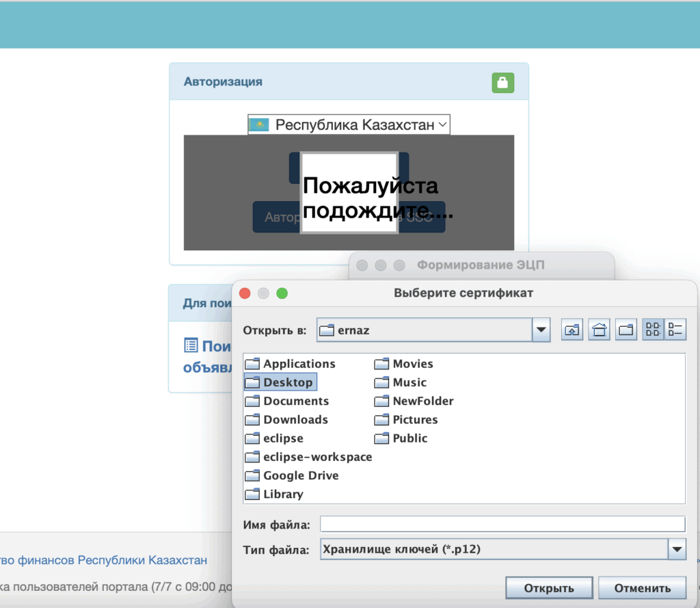This screenshot has height=608, width=700.
Task: Click the Create New Folder icon
Action: coord(625,330)
